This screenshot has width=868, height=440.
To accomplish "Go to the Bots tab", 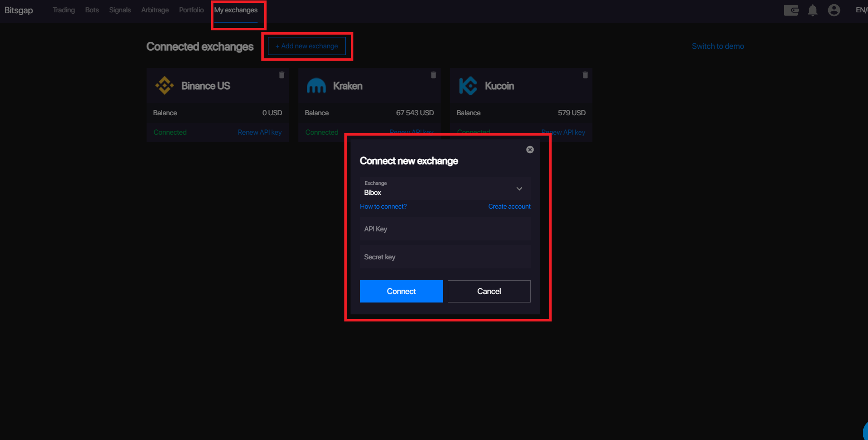I will pyautogui.click(x=92, y=10).
